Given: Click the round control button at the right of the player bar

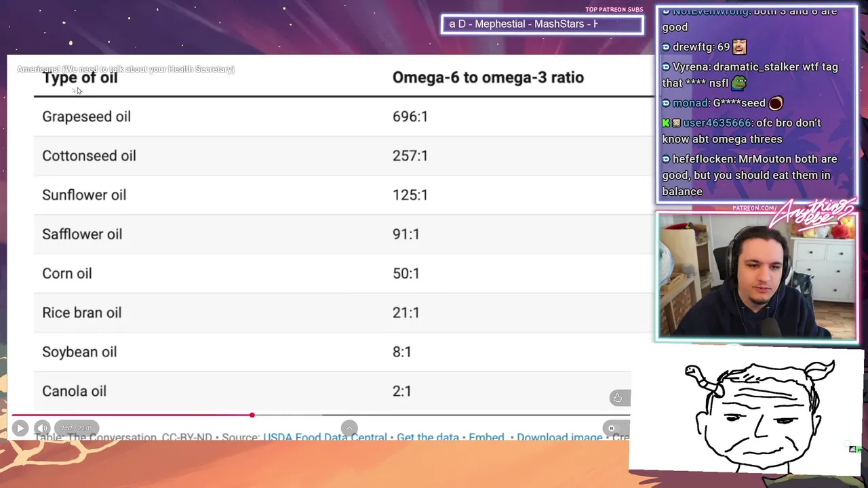Looking at the screenshot, I should [x=611, y=428].
